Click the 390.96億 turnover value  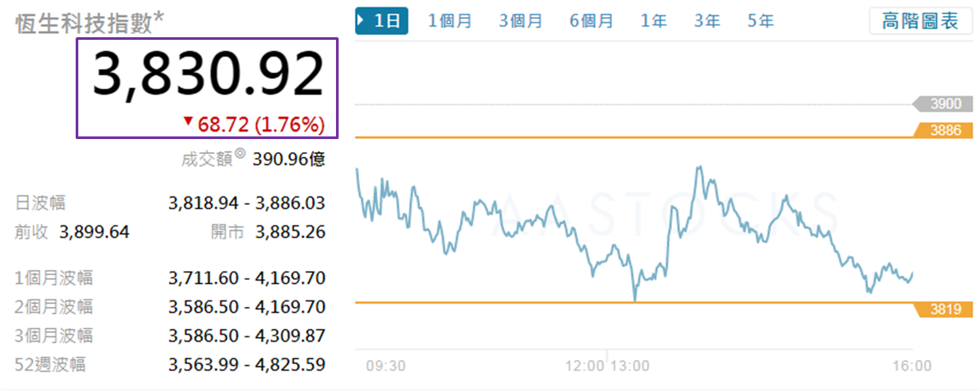click(x=288, y=159)
